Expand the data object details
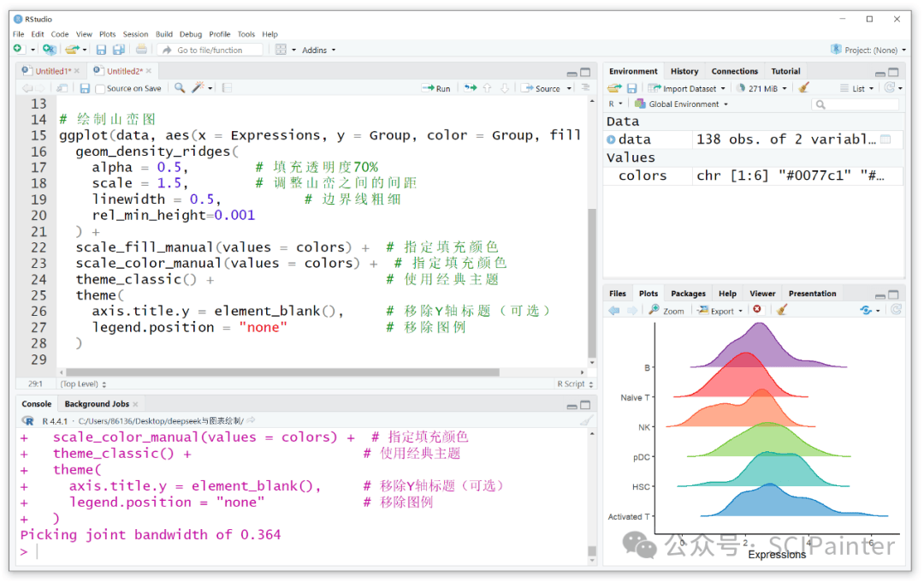 coord(611,140)
